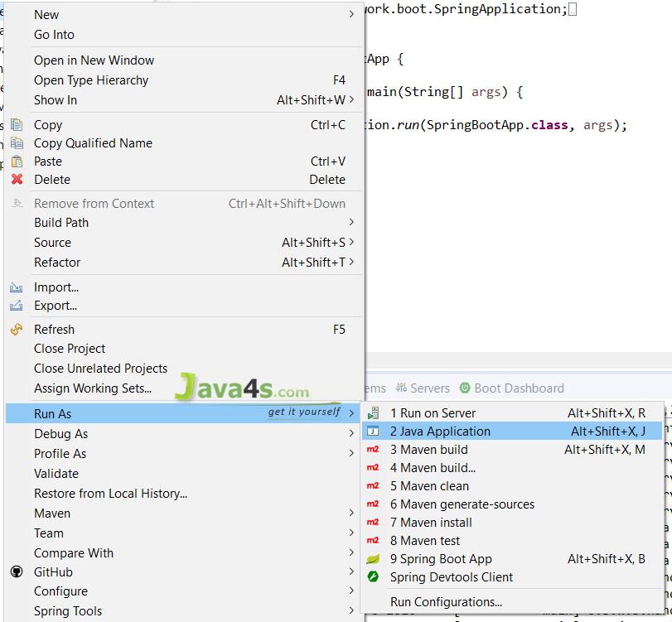Click the Import icon
Viewport: 672px width, 622px height.
17,287
